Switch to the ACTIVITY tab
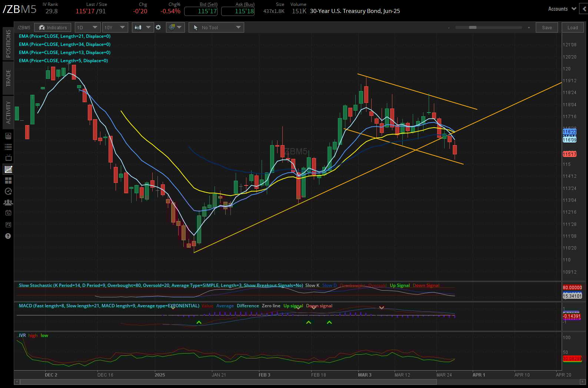588x388 pixels. click(x=8, y=112)
